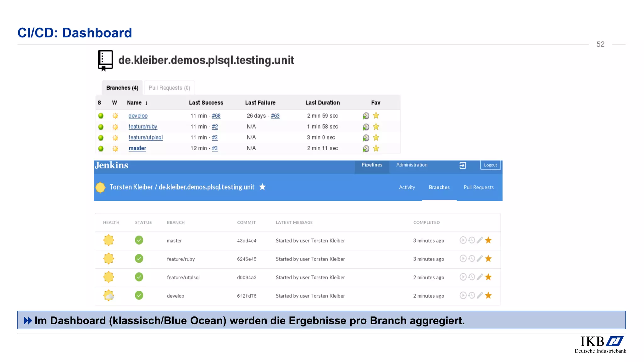
Task: Toggle orange favorite star on Blue Ocean develop row
Action: click(x=488, y=295)
